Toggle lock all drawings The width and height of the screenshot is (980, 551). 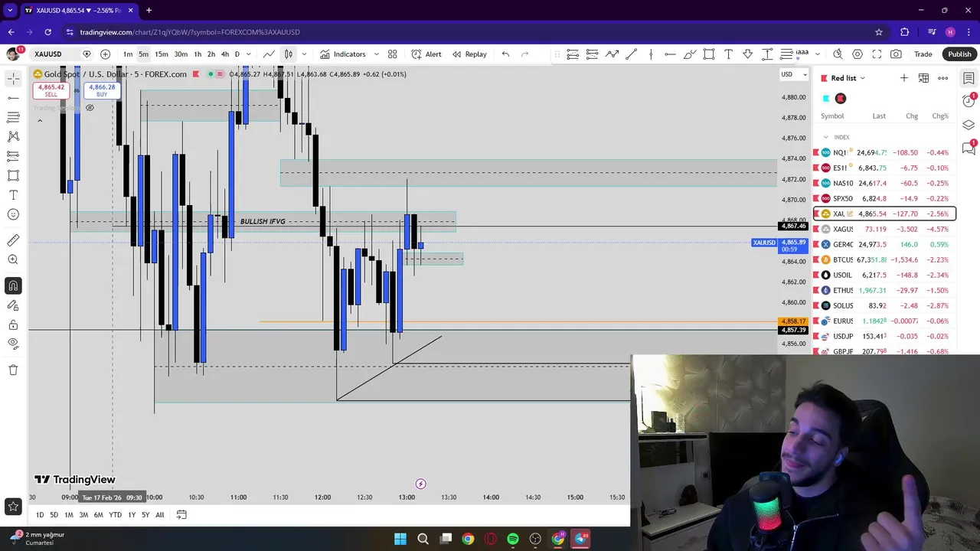coord(13,324)
